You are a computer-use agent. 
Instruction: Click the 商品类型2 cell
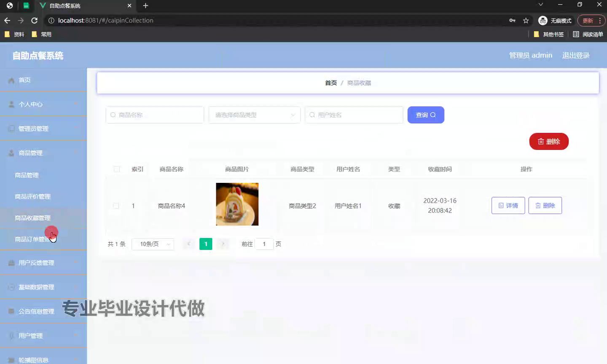click(302, 206)
